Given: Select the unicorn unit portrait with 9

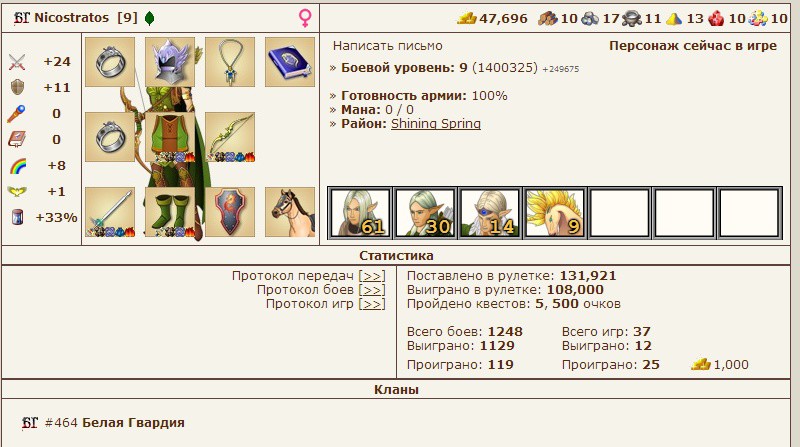Looking at the screenshot, I should pyautogui.click(x=555, y=213).
